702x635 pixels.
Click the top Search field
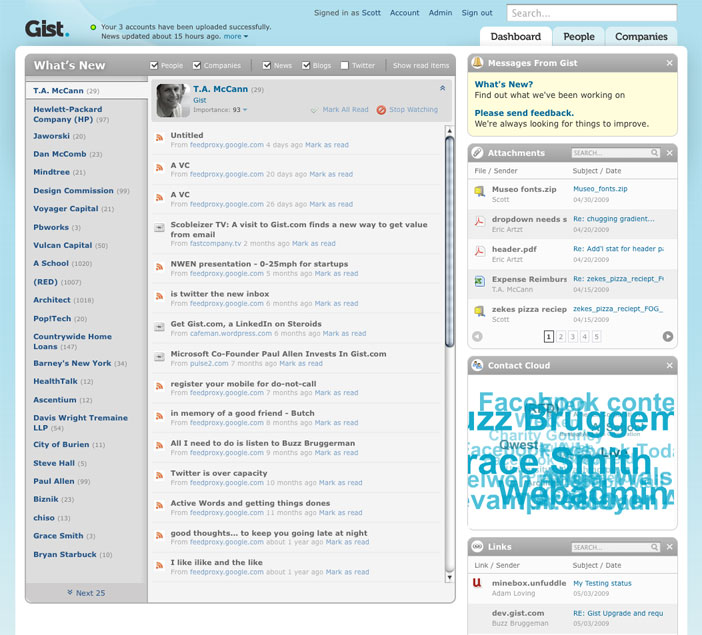click(591, 13)
